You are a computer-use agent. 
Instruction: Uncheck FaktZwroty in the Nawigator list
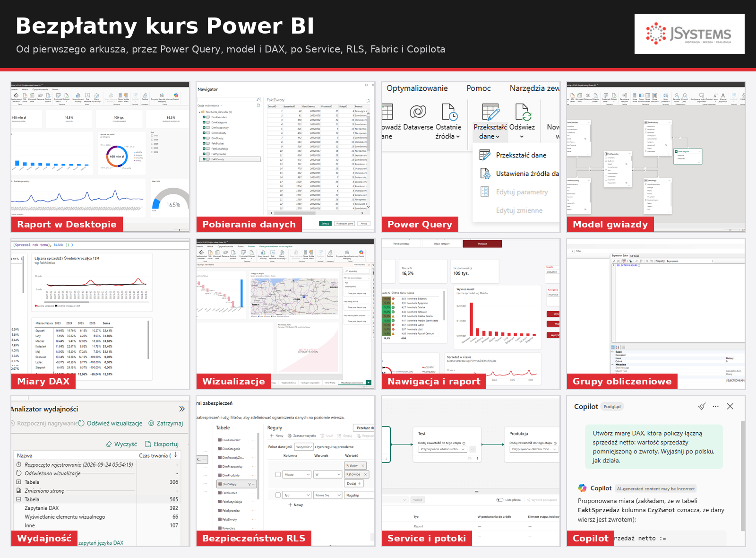[204, 159]
